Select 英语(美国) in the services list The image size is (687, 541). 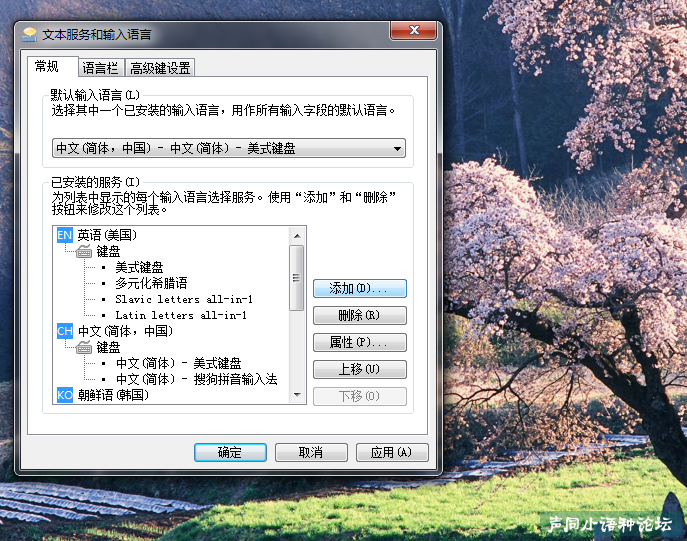(107, 235)
